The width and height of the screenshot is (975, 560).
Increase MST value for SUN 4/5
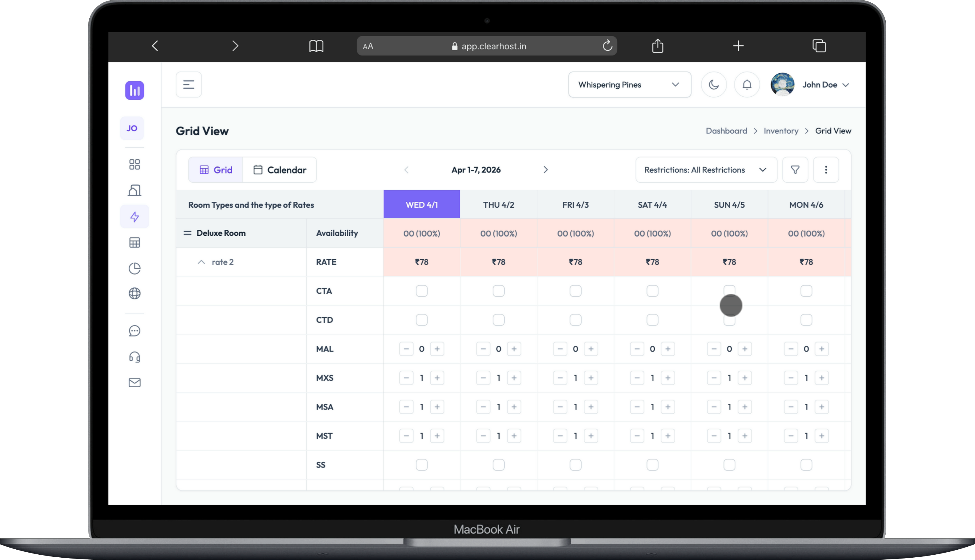(745, 436)
